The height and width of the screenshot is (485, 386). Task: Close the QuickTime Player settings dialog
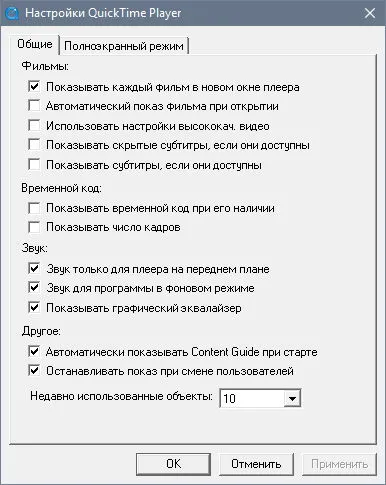[370, 13]
